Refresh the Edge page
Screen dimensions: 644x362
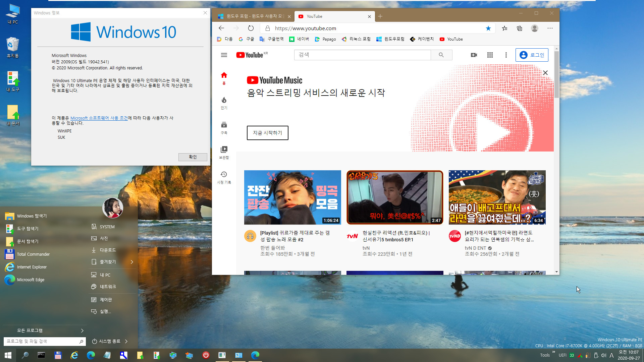(251, 28)
